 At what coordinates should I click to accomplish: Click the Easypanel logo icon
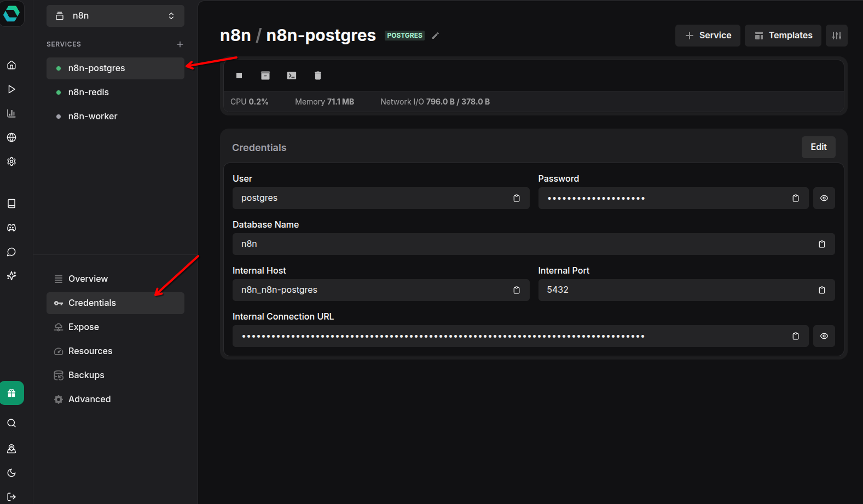click(x=11, y=13)
